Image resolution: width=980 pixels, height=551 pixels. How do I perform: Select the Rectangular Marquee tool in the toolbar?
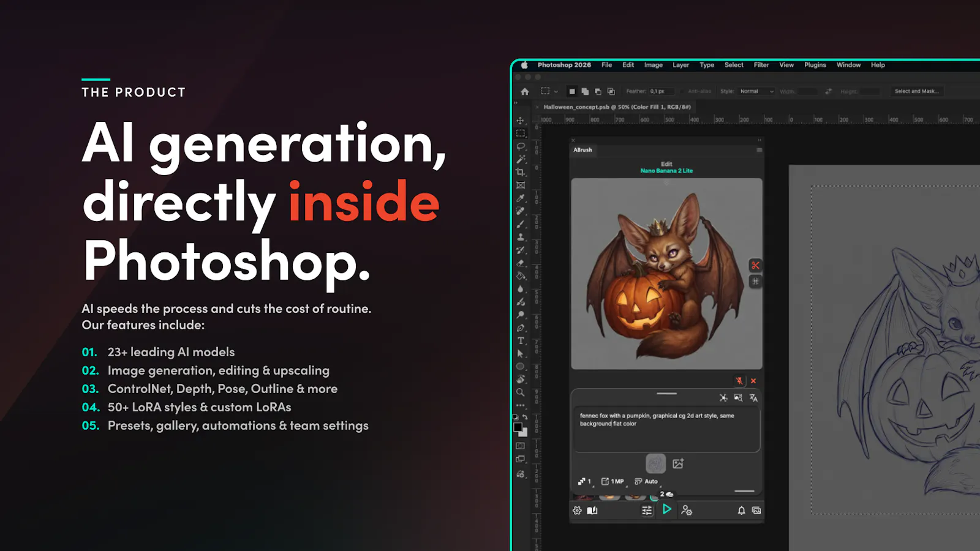(521, 133)
